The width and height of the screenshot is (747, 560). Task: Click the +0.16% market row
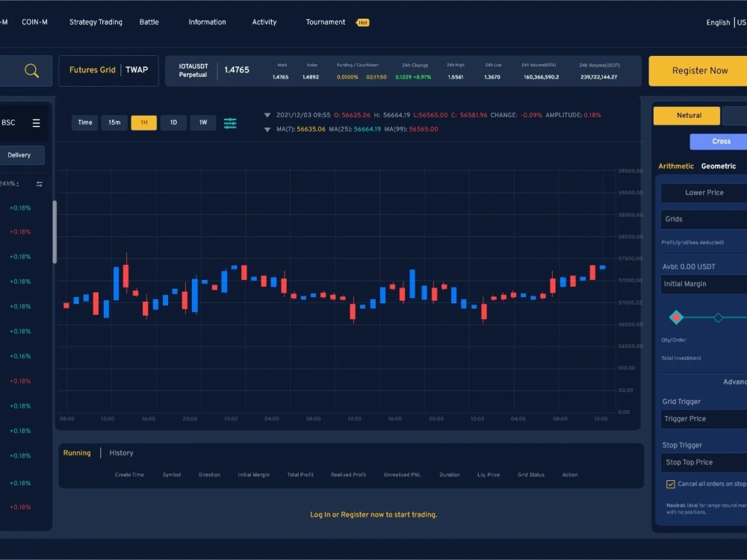coord(20,356)
